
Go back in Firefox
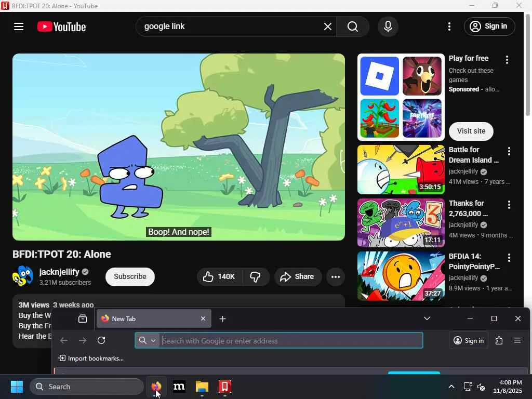coord(64,340)
